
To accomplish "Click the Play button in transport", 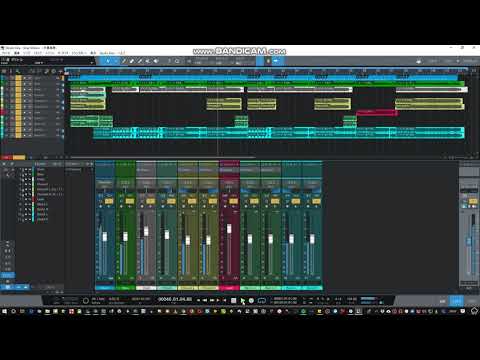I will [242, 301].
